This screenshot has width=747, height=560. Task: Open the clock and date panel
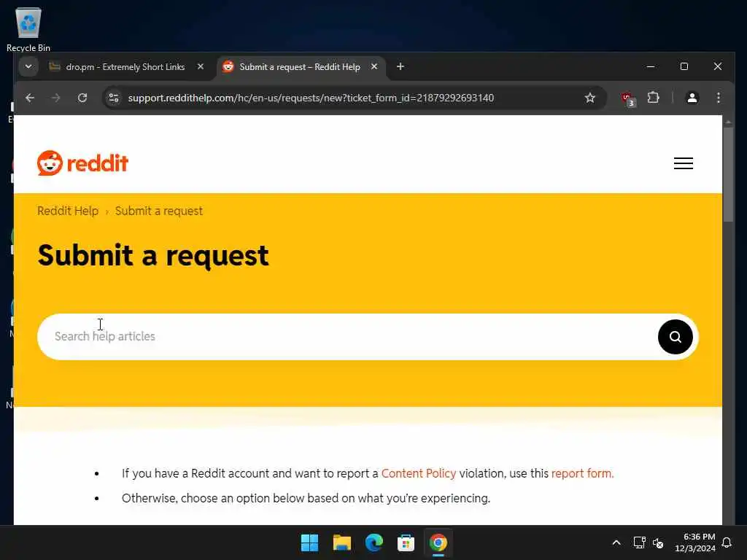(695, 542)
